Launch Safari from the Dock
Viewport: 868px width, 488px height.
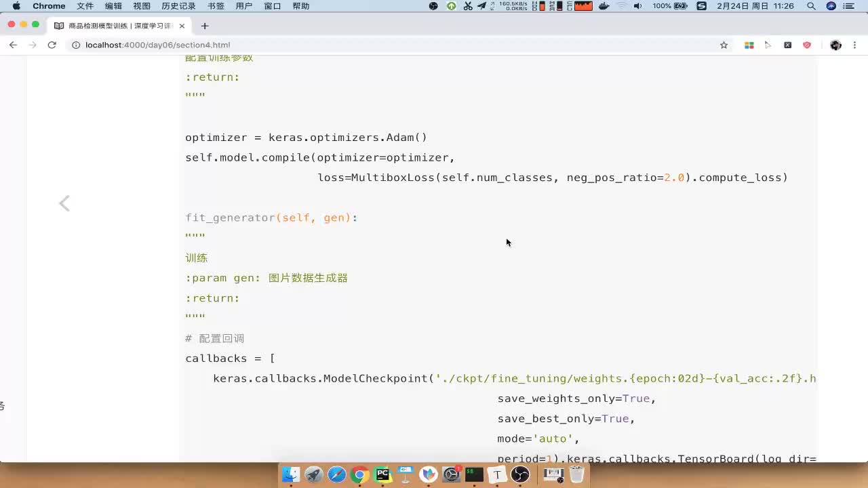[x=337, y=474]
